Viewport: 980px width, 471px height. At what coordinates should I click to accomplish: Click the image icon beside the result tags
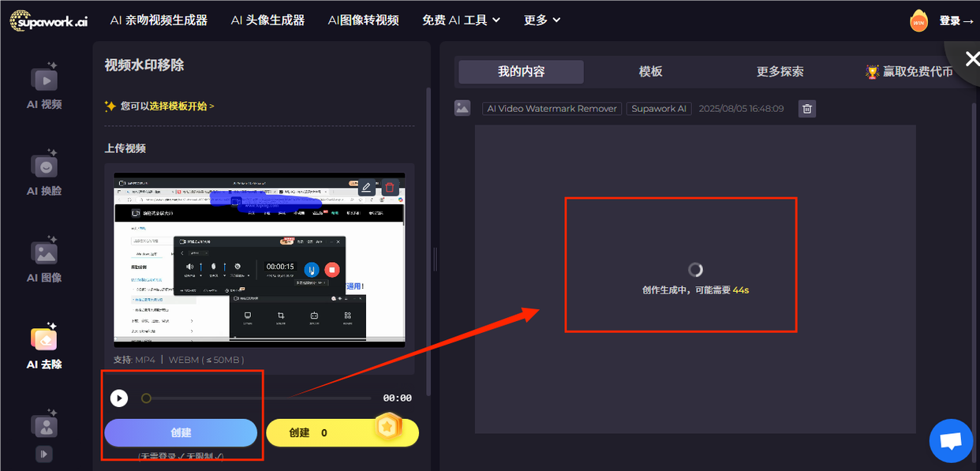462,108
